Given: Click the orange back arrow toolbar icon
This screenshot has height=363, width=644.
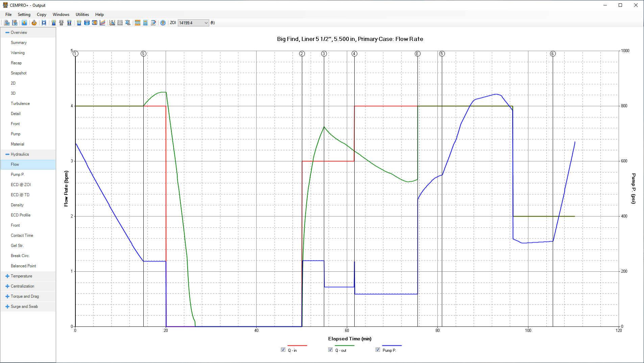Looking at the screenshot, I should (x=24, y=23).
